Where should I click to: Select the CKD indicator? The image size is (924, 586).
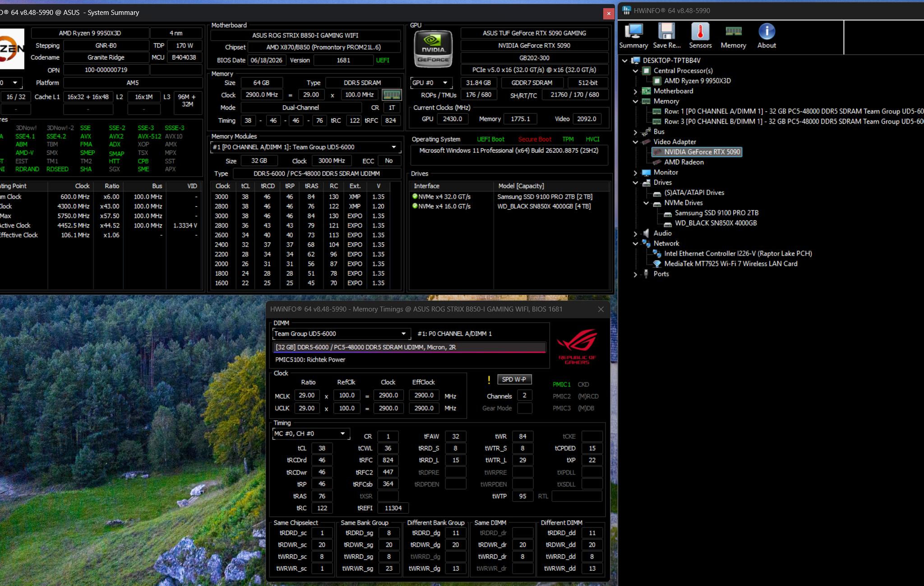point(583,385)
